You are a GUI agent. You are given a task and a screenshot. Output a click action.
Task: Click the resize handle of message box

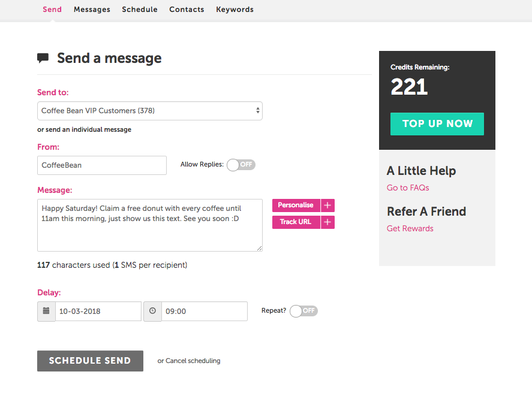click(259, 248)
